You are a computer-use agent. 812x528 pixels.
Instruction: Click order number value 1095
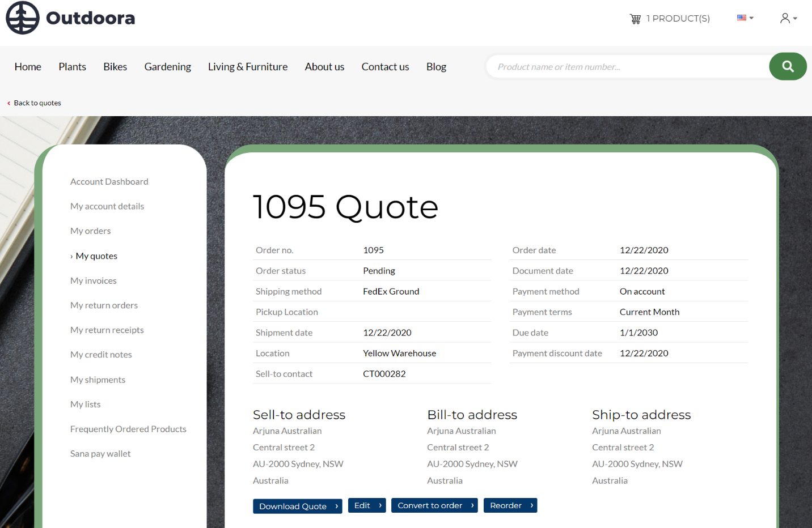pos(374,250)
